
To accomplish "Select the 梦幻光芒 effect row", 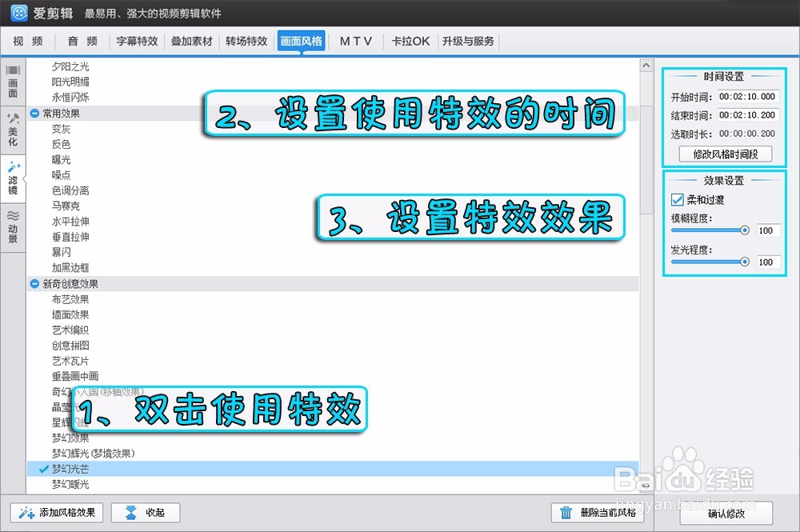I will (x=333, y=469).
